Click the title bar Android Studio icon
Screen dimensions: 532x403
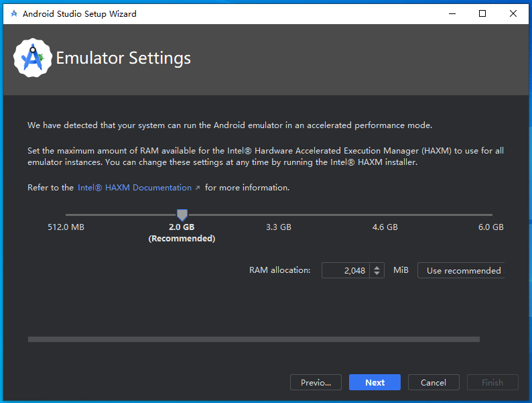point(14,13)
